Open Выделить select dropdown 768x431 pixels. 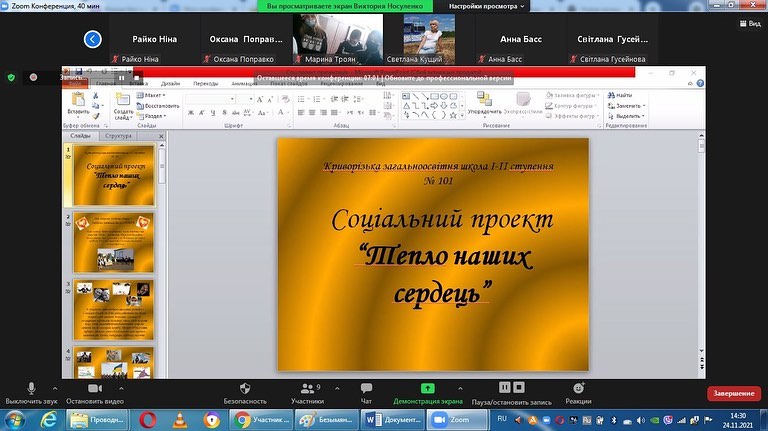tap(626, 116)
